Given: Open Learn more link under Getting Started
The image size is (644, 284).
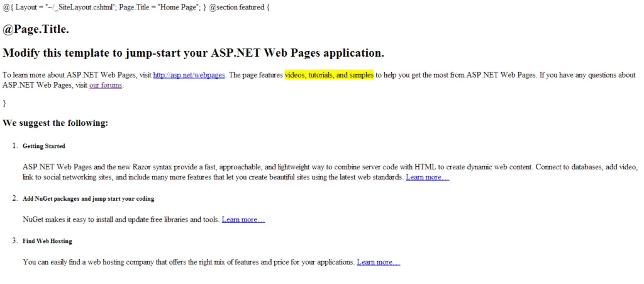Looking at the screenshot, I should 427,177.
